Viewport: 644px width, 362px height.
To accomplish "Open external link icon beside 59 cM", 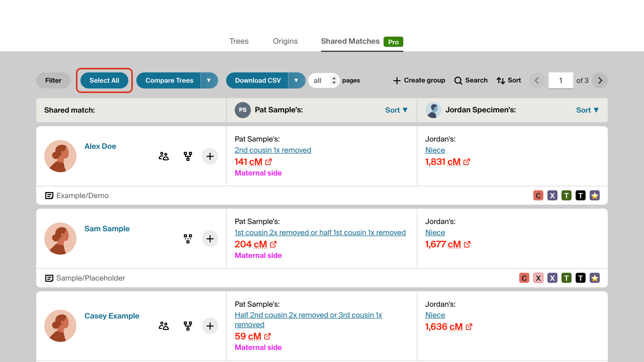I will 267,336.
